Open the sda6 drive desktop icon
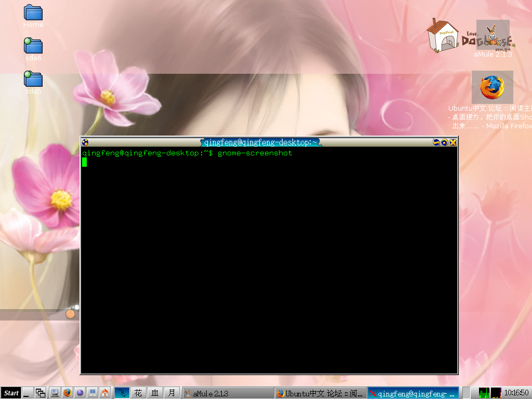 [33, 49]
